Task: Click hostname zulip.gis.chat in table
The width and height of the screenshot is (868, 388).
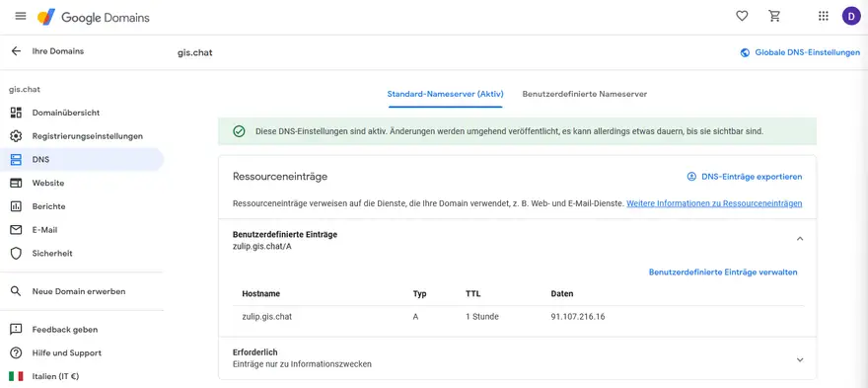Action: click(267, 317)
